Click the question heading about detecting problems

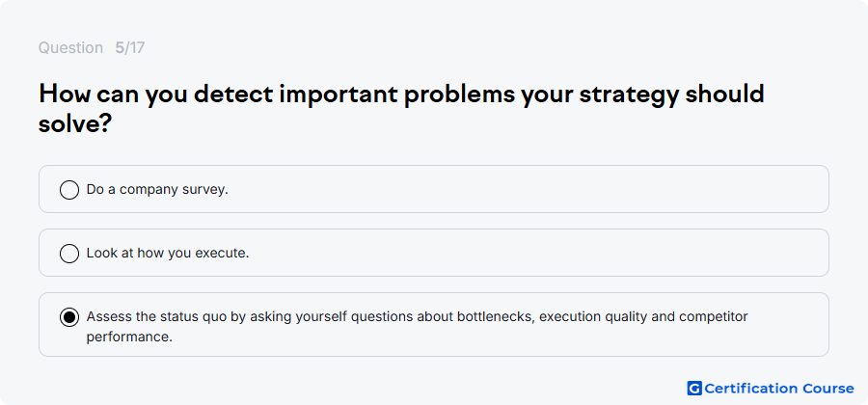coord(401,109)
